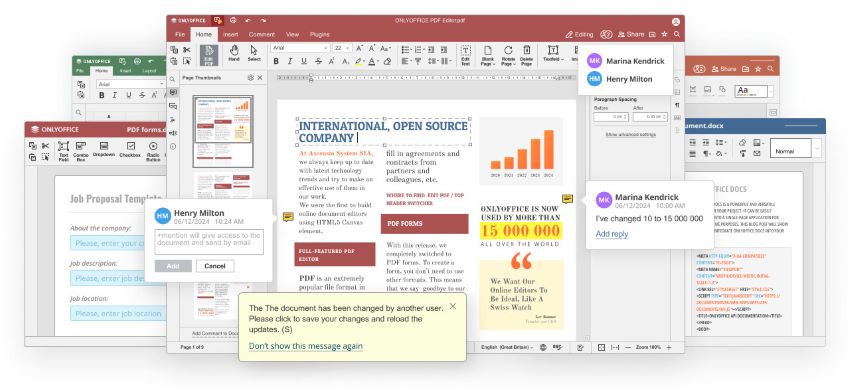Click the spell checking icon in status bar

557,347
